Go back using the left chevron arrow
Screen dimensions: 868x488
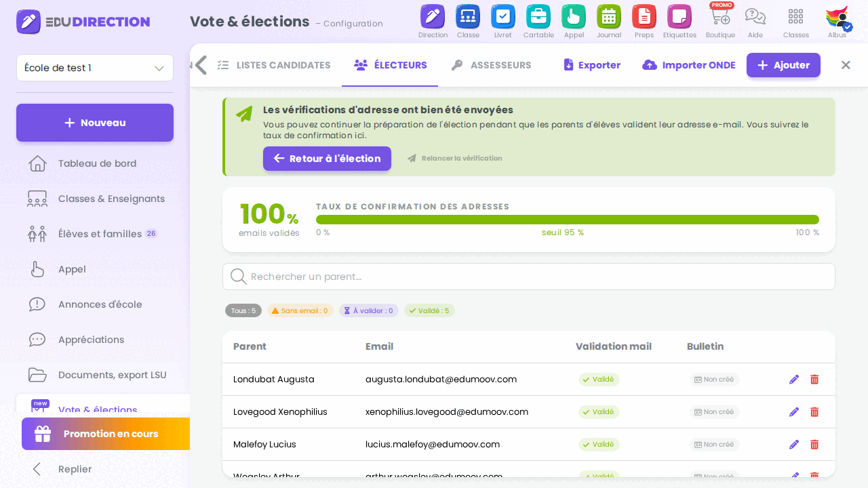point(201,65)
